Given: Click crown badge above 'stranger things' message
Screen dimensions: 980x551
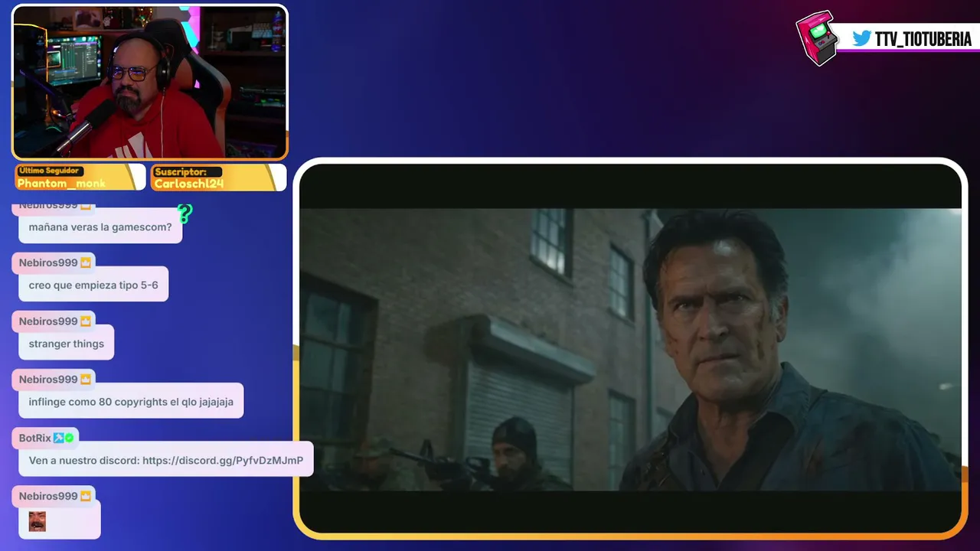Looking at the screenshot, I should (x=86, y=321).
